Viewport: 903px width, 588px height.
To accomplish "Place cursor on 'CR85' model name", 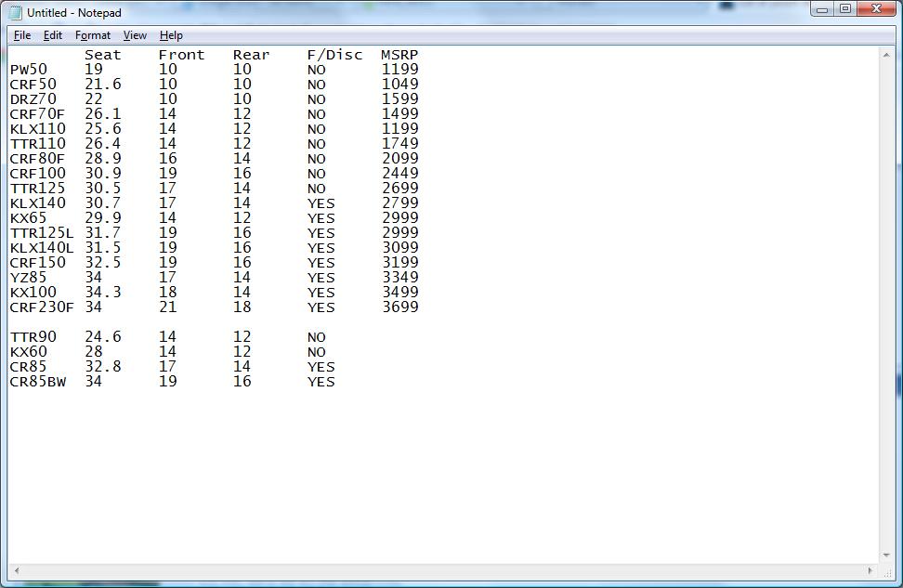I will (28, 367).
